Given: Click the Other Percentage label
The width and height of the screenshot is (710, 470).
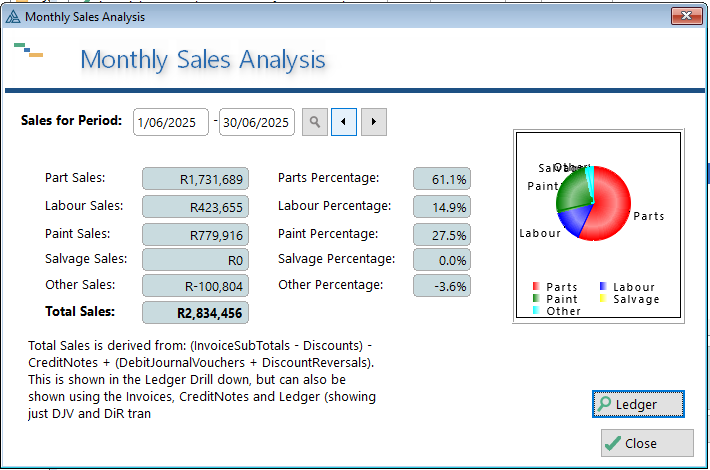Looking at the screenshot, I should tap(331, 285).
